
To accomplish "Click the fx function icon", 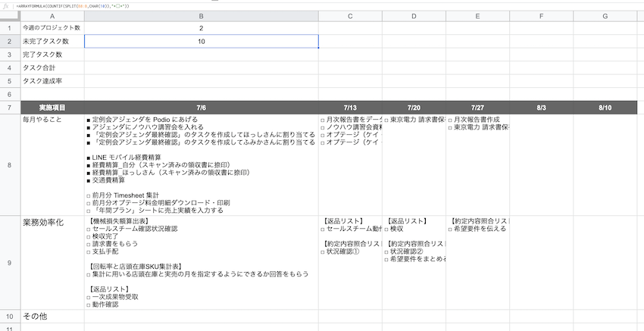I will point(6,5).
